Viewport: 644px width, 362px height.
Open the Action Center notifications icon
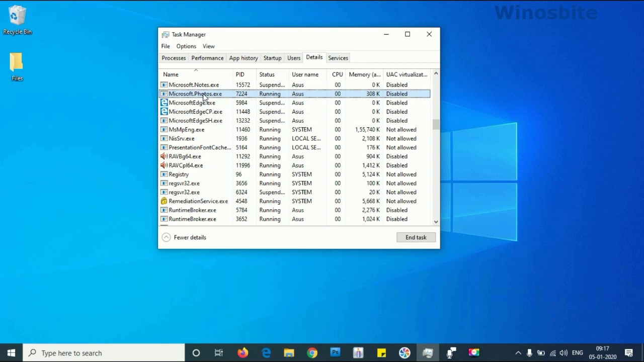[629, 353]
